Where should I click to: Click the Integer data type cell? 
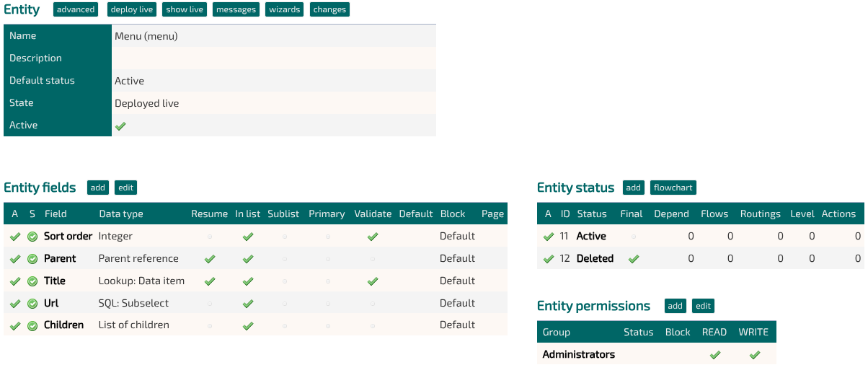pyautogui.click(x=116, y=236)
